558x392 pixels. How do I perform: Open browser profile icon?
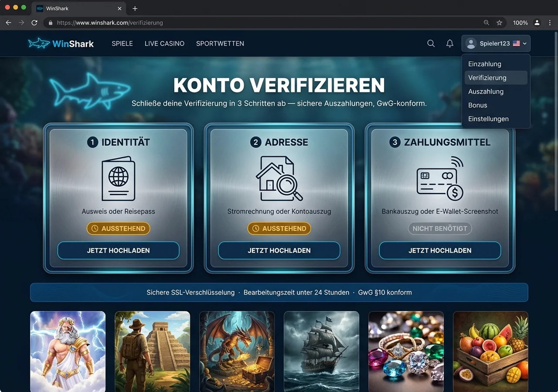point(537,23)
